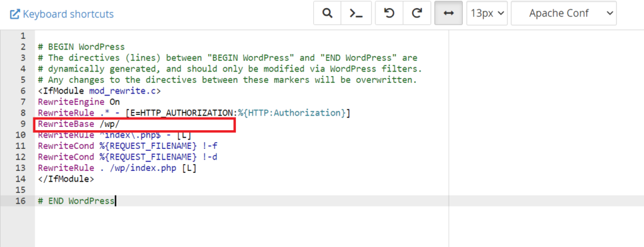644x247 pixels.
Task: Click the search magnifier icon
Action: (x=327, y=13)
